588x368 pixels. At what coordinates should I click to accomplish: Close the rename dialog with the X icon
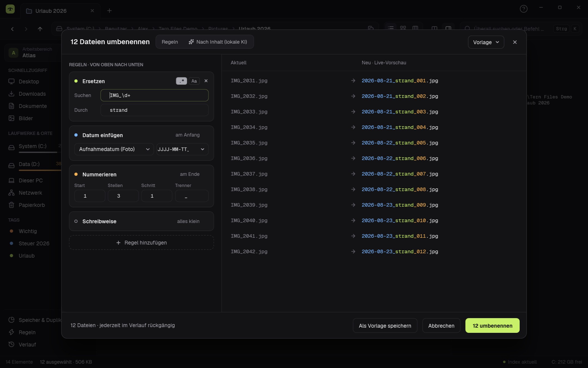click(515, 42)
